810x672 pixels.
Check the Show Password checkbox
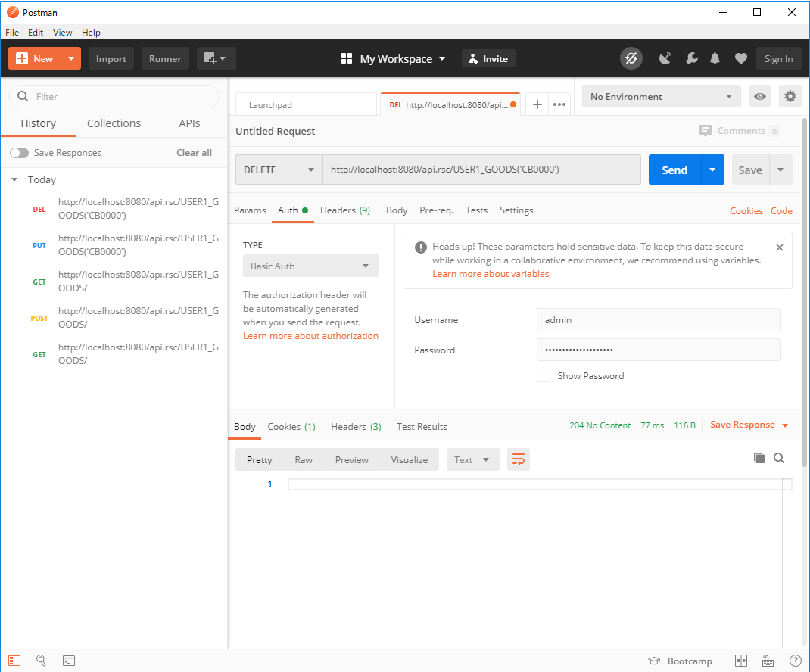pos(544,375)
